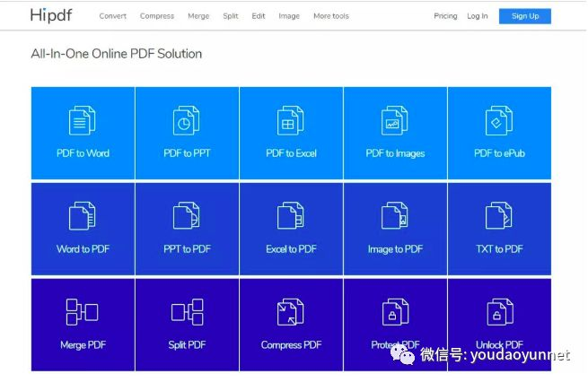Open the PDF to Excel label
This screenshot has height=382, width=588.
[292, 153]
